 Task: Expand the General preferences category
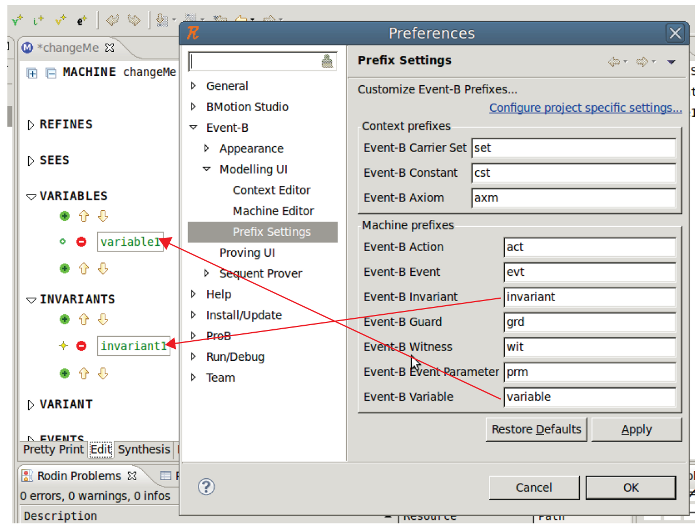click(x=194, y=86)
